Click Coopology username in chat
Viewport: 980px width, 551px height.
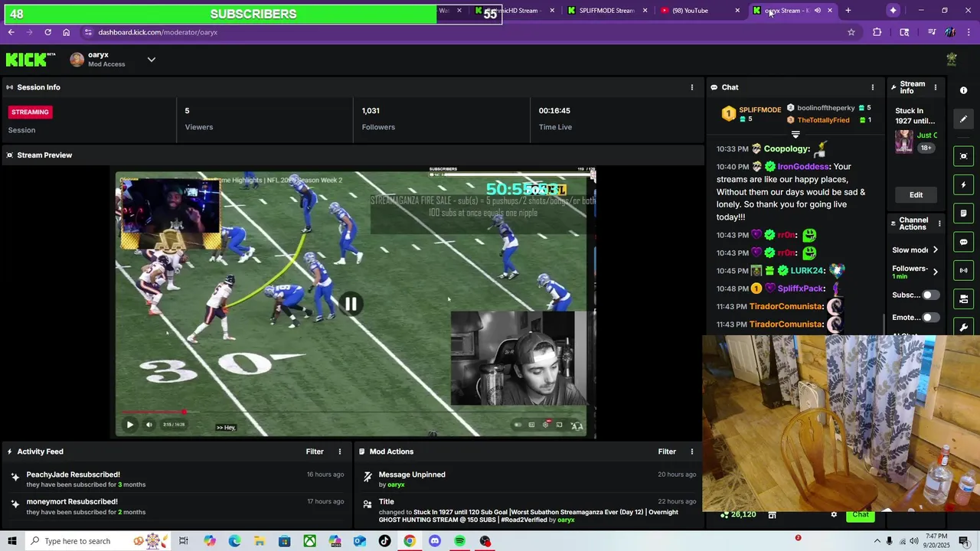tap(786, 149)
